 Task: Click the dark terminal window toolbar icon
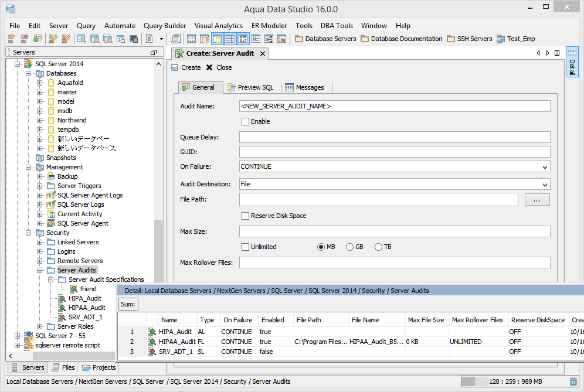pyautogui.click(x=134, y=38)
